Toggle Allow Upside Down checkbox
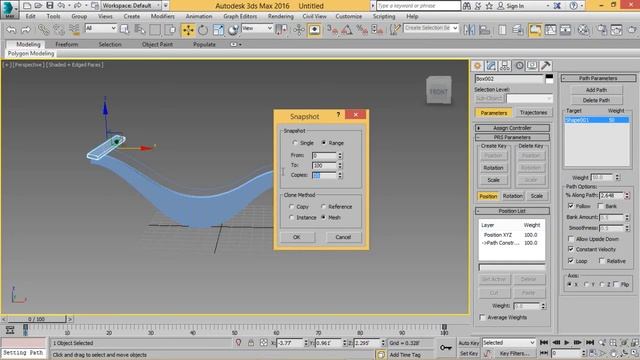Viewport: 640px width, 360px height. [571, 239]
